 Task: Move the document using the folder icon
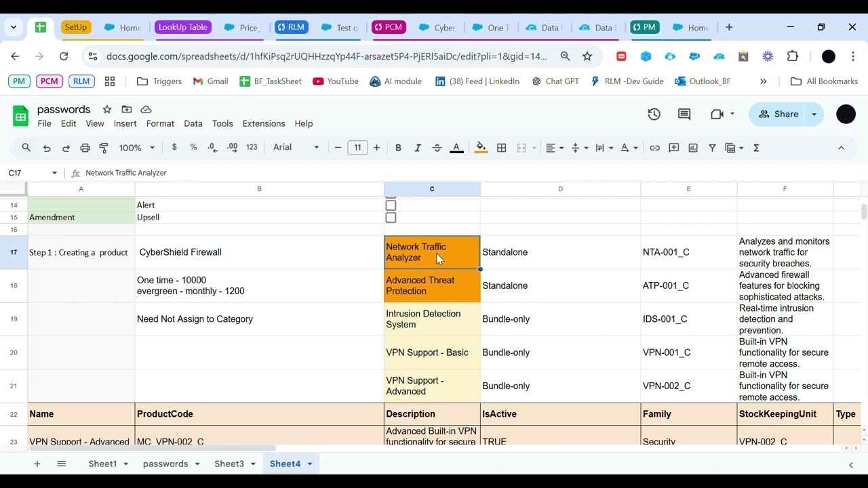[x=126, y=109]
